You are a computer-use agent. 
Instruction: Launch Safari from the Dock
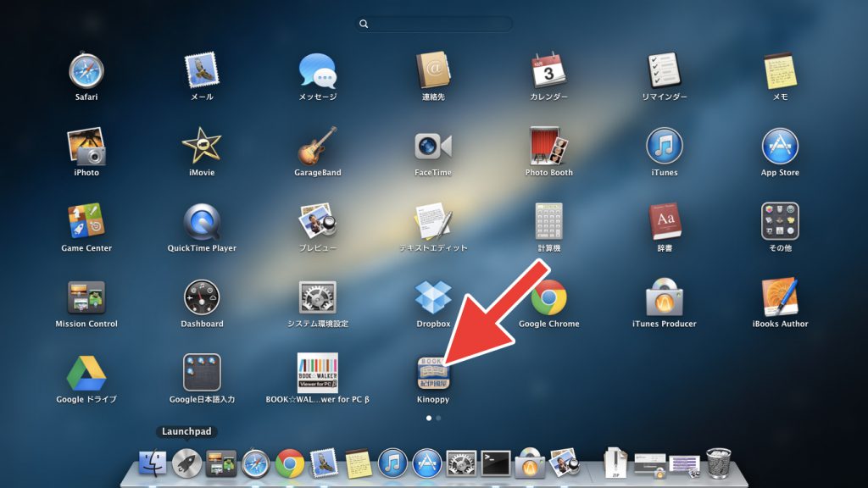(255, 463)
